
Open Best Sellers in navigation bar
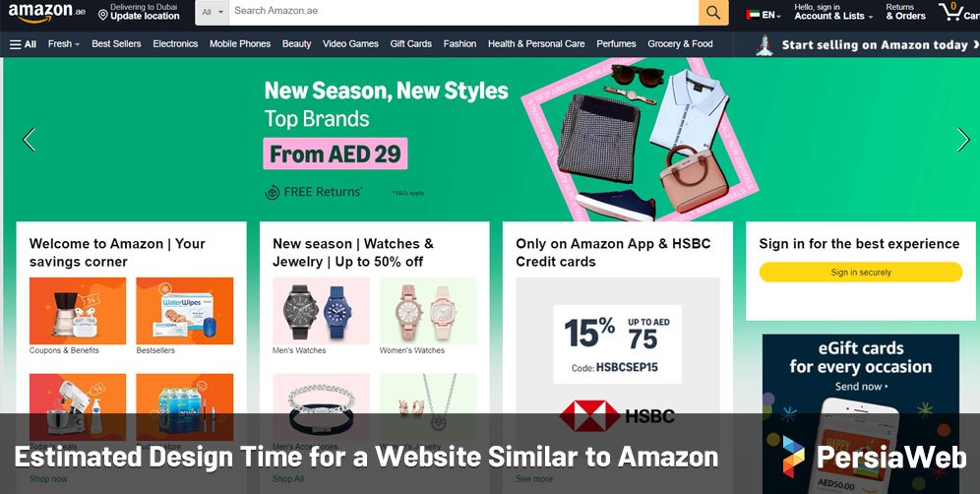[x=116, y=43]
